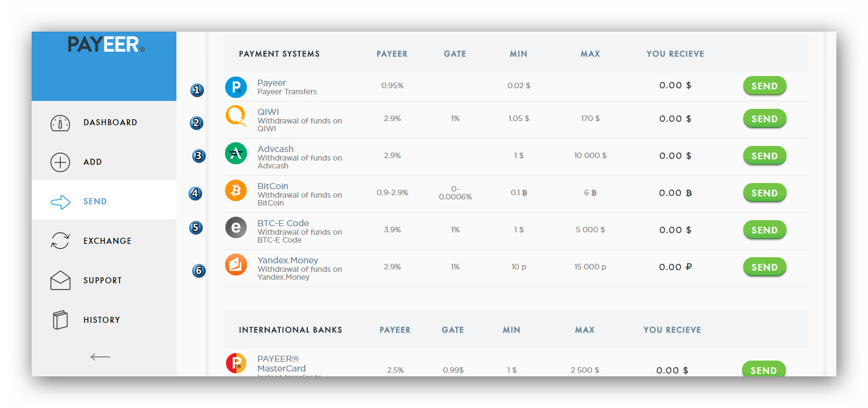
Task: Click the PAYEER MasterCard name
Action: pos(282,364)
